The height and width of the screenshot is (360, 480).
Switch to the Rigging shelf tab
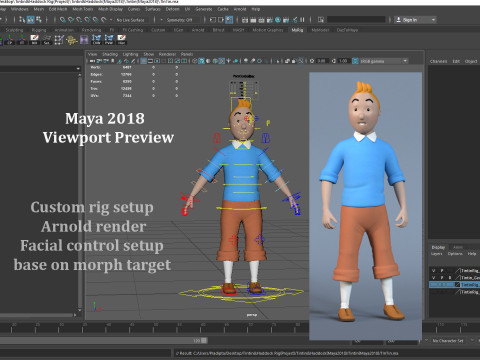pyautogui.click(x=39, y=30)
